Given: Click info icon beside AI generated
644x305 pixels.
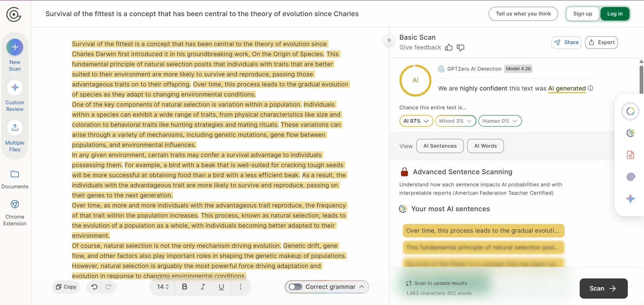Looking at the screenshot, I should [590, 88].
